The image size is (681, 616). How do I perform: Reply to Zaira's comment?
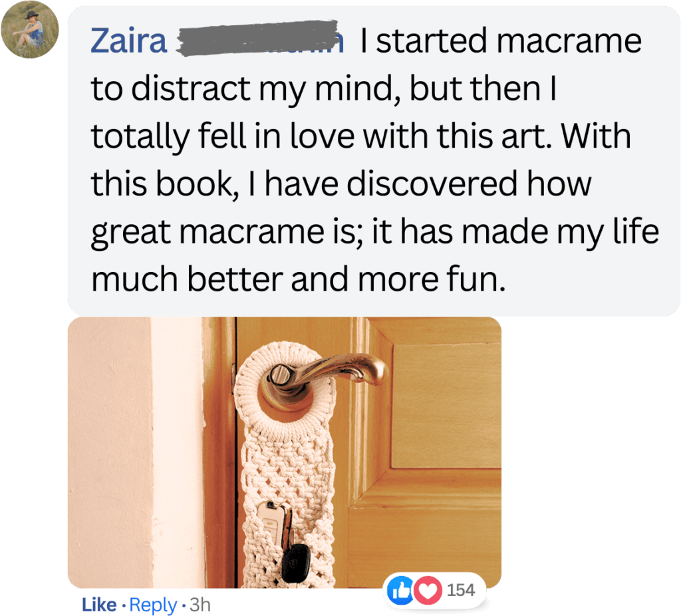point(153,605)
